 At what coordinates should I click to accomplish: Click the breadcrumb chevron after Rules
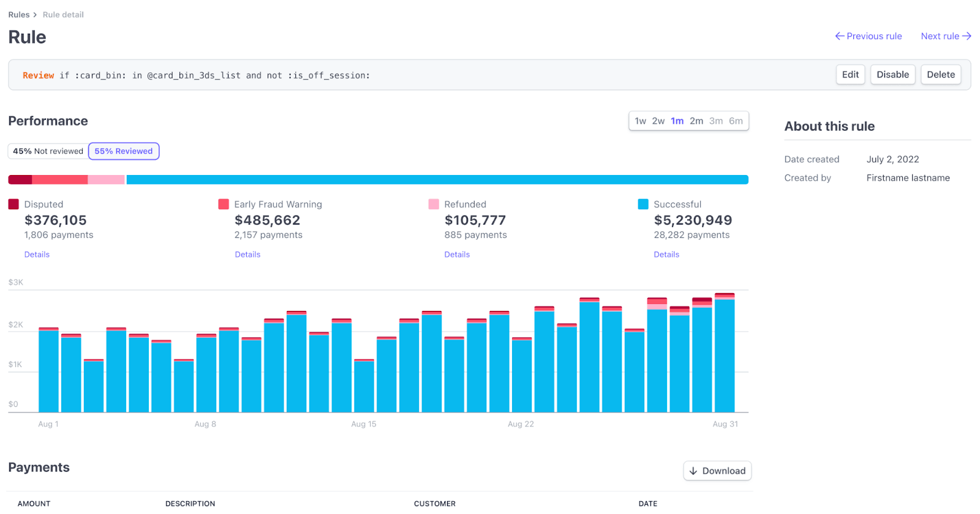coord(35,15)
